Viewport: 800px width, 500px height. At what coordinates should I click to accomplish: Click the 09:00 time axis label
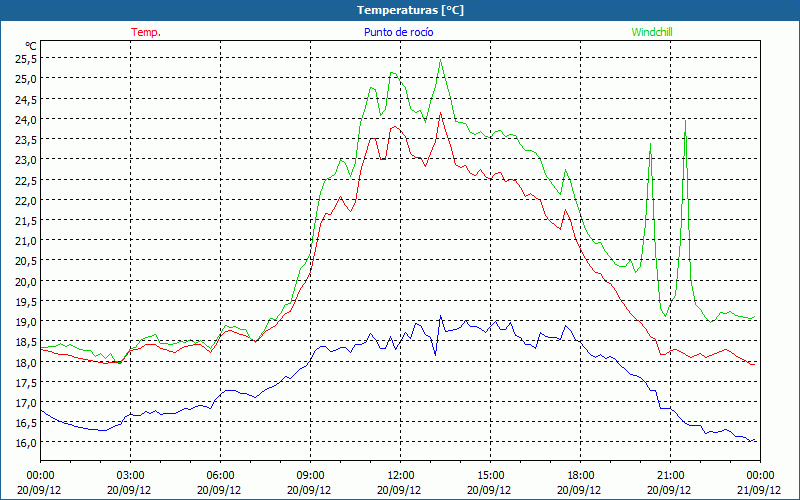[x=310, y=476]
